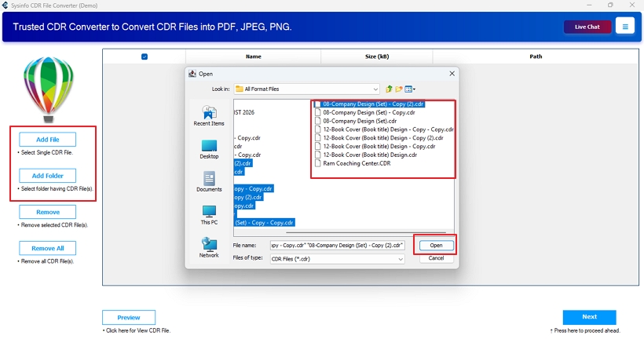Click the File name input field
Viewport: 644px width, 339px height.
[337, 246]
